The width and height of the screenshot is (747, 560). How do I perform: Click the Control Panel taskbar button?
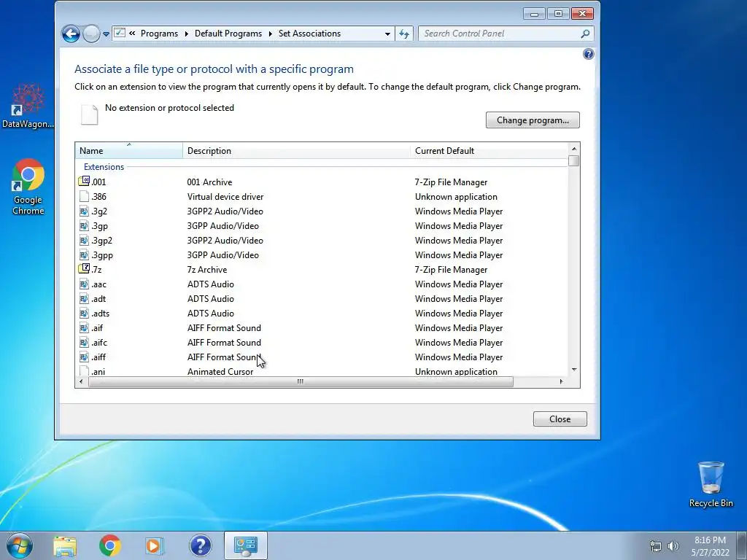coord(246,545)
